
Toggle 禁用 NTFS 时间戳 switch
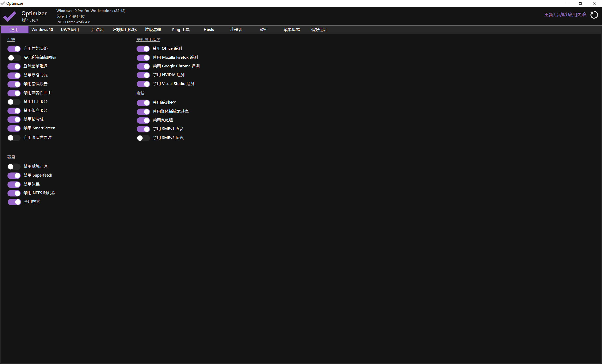click(x=14, y=193)
